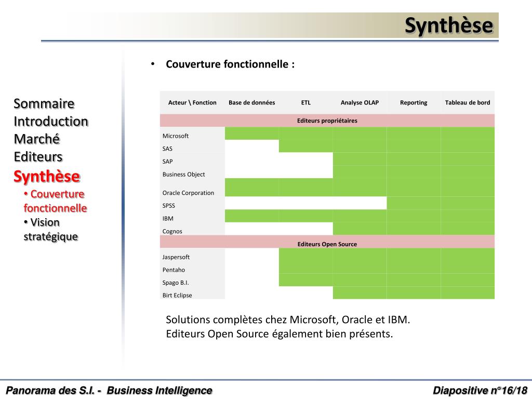Click the 'Editeurs propriétaires' section row
Viewport: 532px width, 399px height.
327,121
